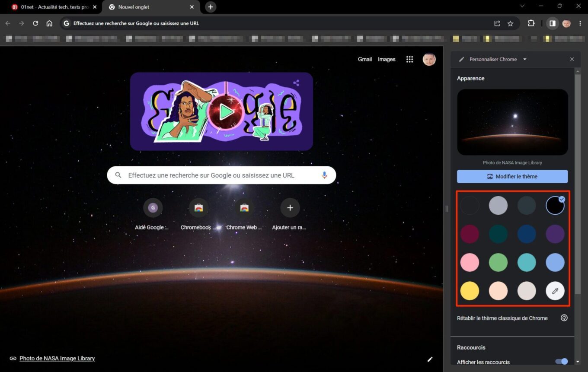Click the Google search box on page
The width and height of the screenshot is (588, 372).
click(221, 175)
